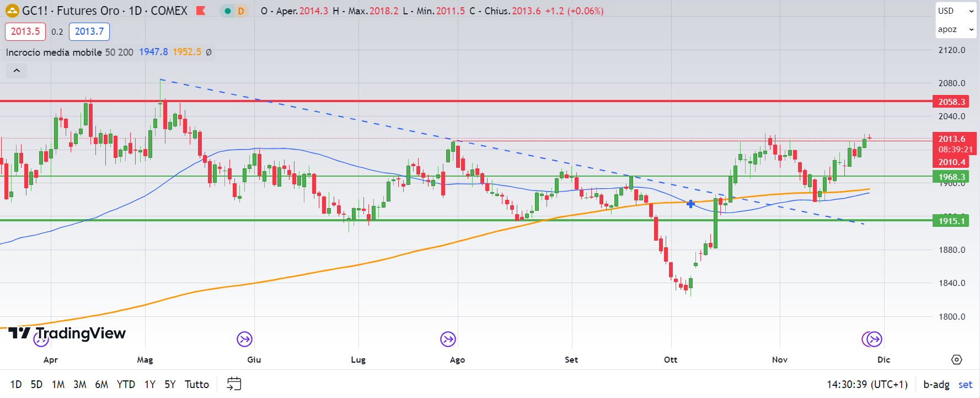Click the empty-set symbol after moving average values
This screenshot has width=980, height=398.
[x=208, y=52]
